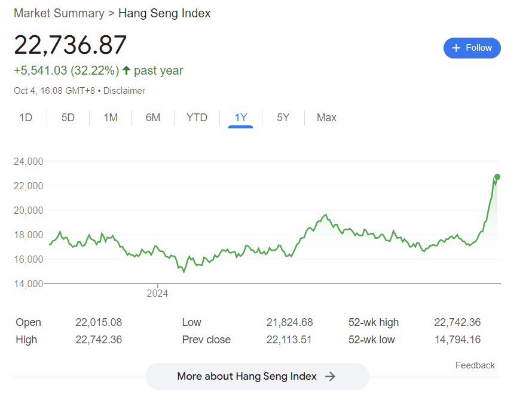This screenshot has width=532, height=400.
Task: Click the '52-wk low' label
Action: [372, 339]
